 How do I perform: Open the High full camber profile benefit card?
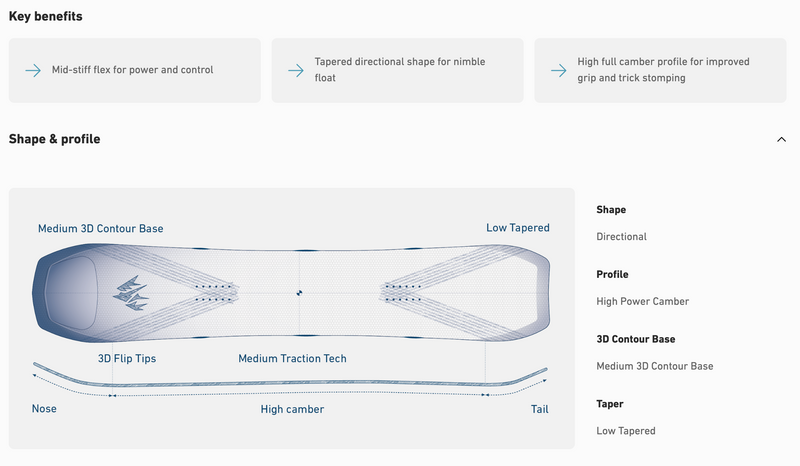click(660, 70)
